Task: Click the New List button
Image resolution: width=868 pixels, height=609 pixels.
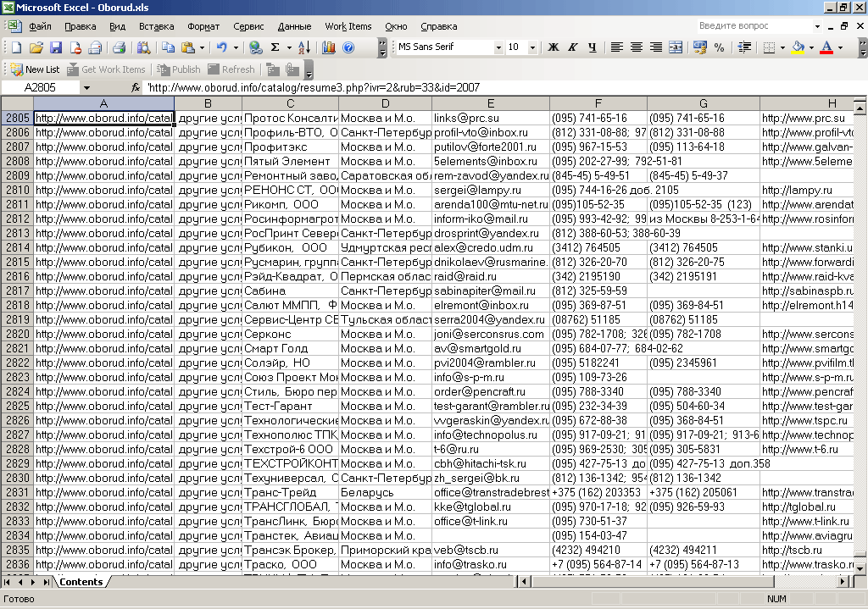Action: (x=36, y=69)
